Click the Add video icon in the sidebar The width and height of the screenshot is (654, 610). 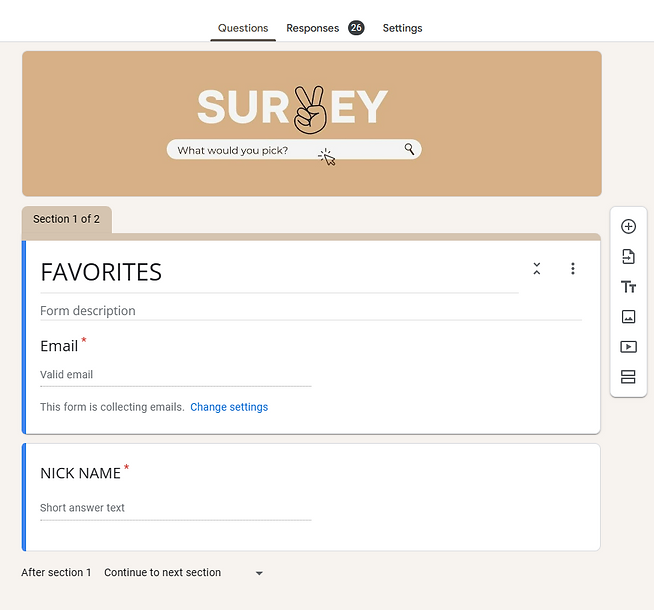628,347
